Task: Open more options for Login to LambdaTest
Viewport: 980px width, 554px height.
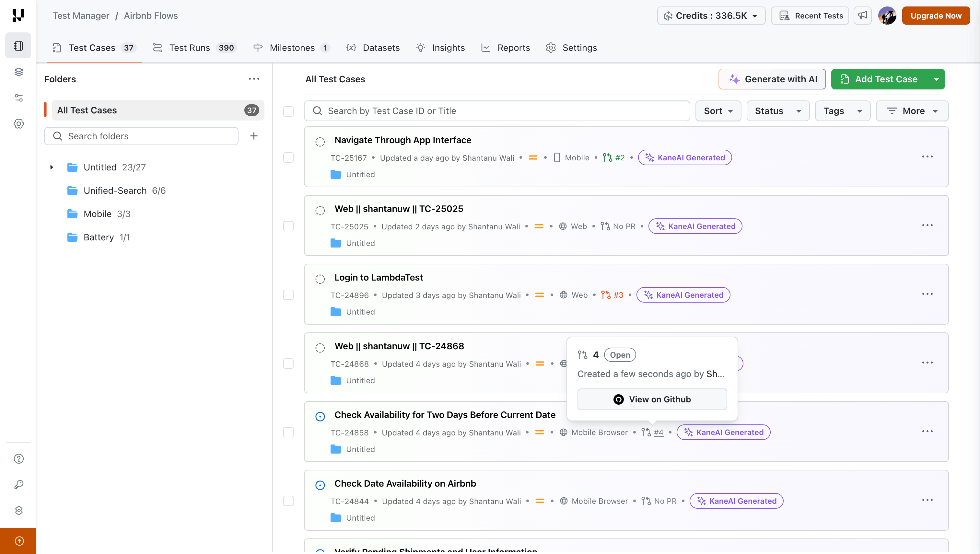Action: (x=927, y=294)
